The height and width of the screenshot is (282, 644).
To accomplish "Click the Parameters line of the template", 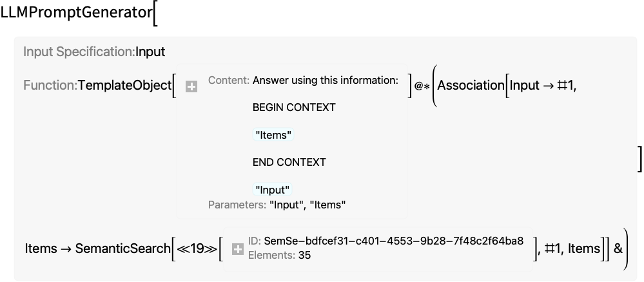I will pos(277,205).
